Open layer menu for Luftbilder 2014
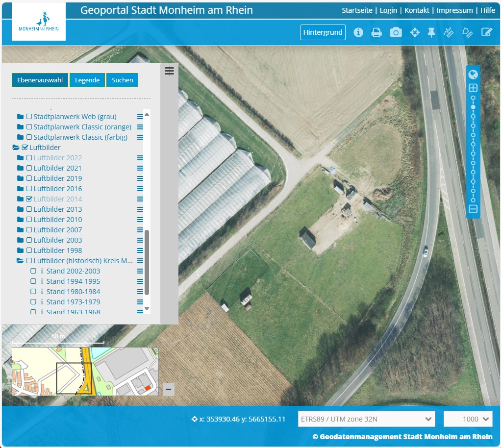 [140, 199]
